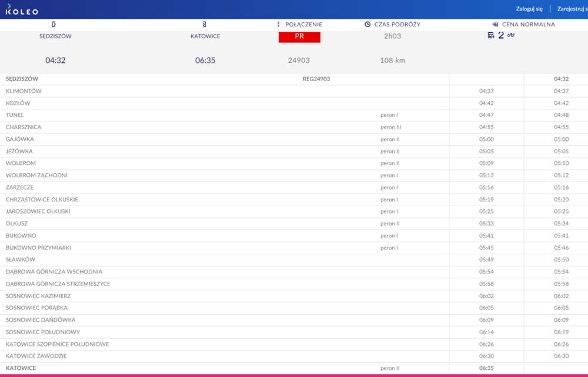This screenshot has height=377, width=588.
Task: Click the red PR carrier badge
Action: click(x=299, y=36)
